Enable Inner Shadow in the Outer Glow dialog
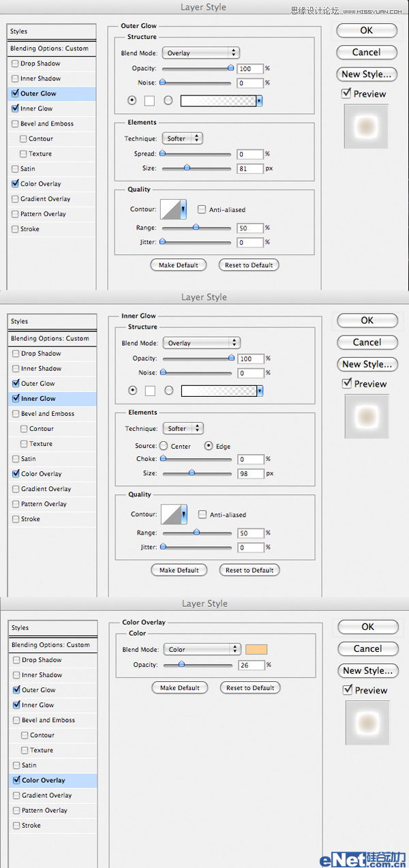The width and height of the screenshot is (409, 868). (15, 78)
